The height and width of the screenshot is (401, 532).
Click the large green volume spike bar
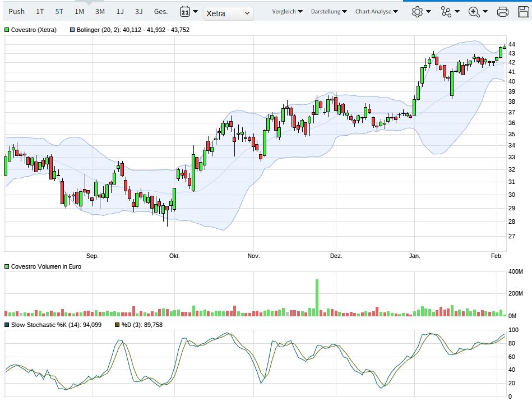click(x=317, y=297)
